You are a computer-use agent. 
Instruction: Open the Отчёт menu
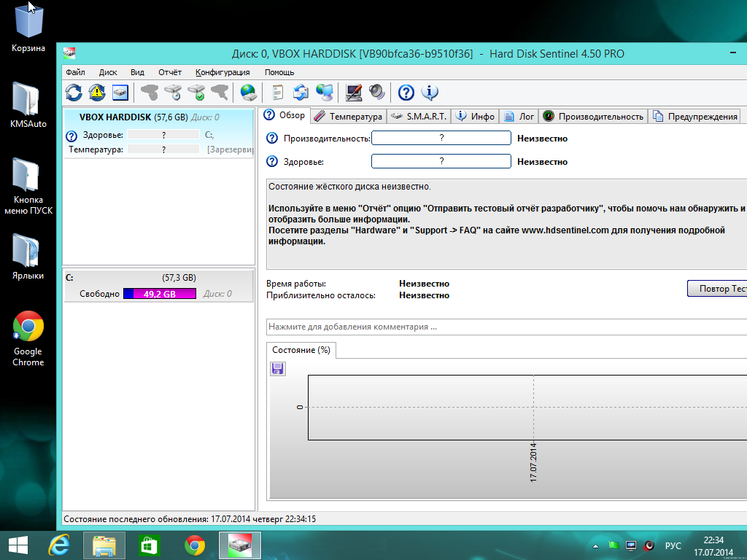169,72
